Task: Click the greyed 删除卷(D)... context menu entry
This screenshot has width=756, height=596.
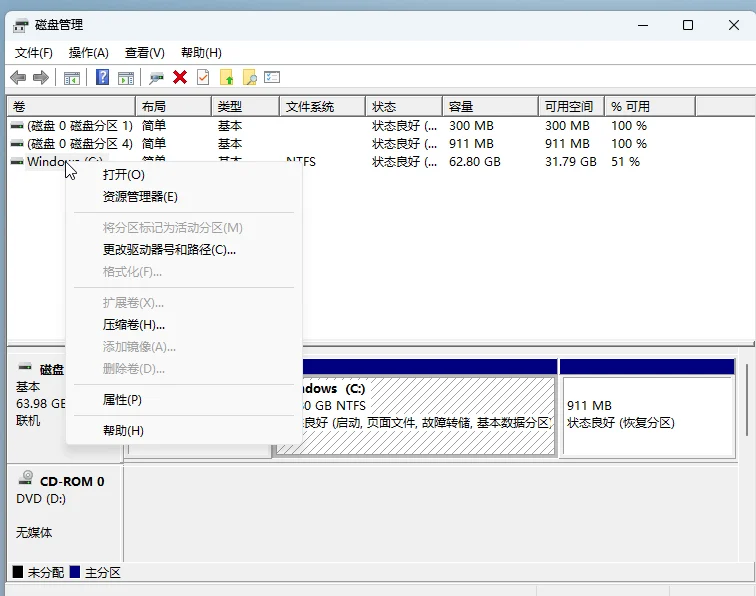Action: tap(183, 369)
